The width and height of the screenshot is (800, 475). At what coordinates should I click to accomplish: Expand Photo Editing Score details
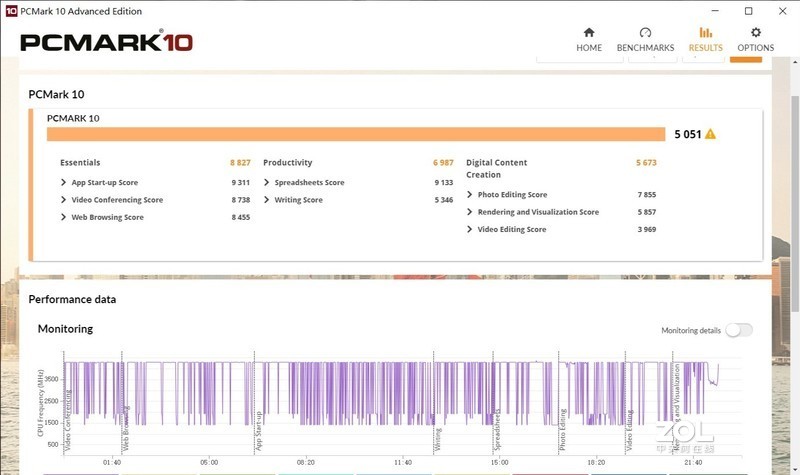point(469,194)
